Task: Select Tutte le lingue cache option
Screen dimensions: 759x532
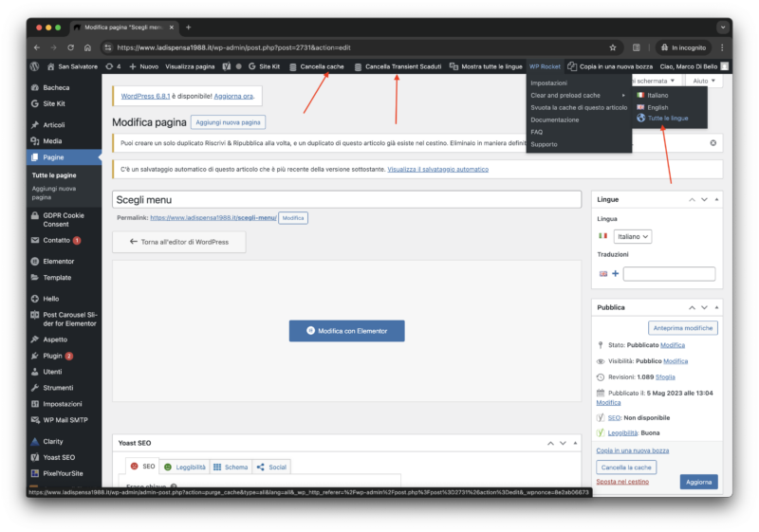Action: pos(668,119)
